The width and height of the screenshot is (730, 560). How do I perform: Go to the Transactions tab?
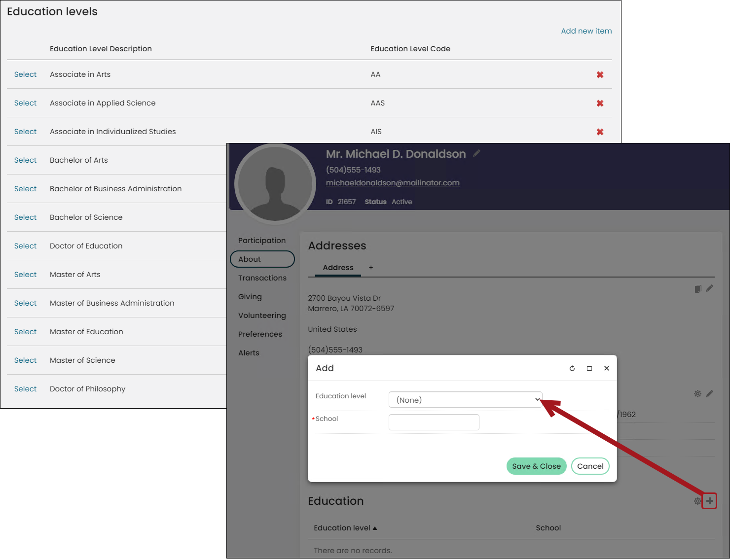pyautogui.click(x=262, y=278)
